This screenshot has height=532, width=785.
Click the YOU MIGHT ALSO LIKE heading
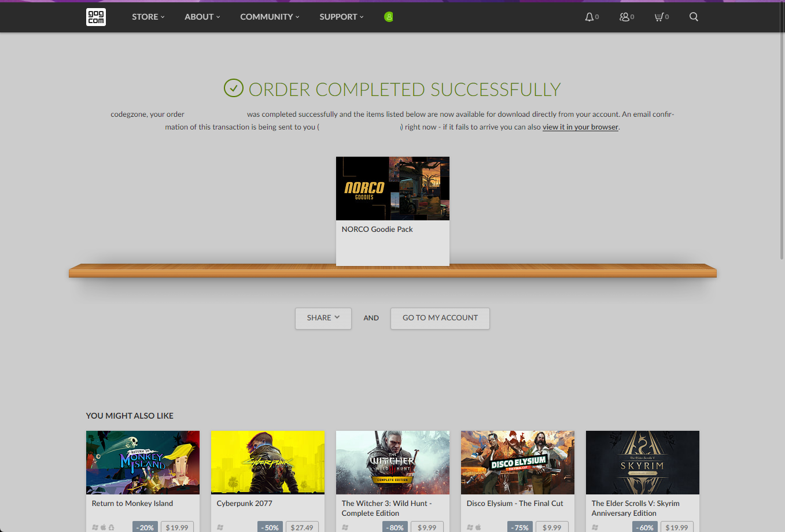[130, 416]
